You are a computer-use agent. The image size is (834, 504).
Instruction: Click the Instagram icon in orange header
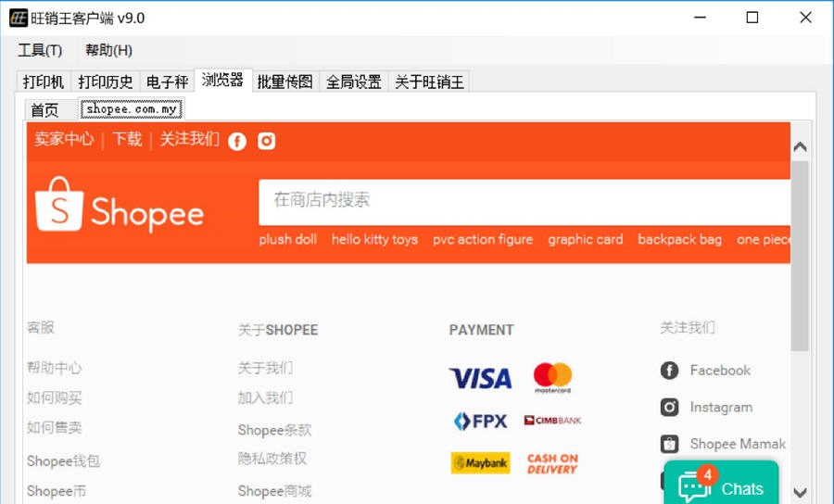coord(267,141)
